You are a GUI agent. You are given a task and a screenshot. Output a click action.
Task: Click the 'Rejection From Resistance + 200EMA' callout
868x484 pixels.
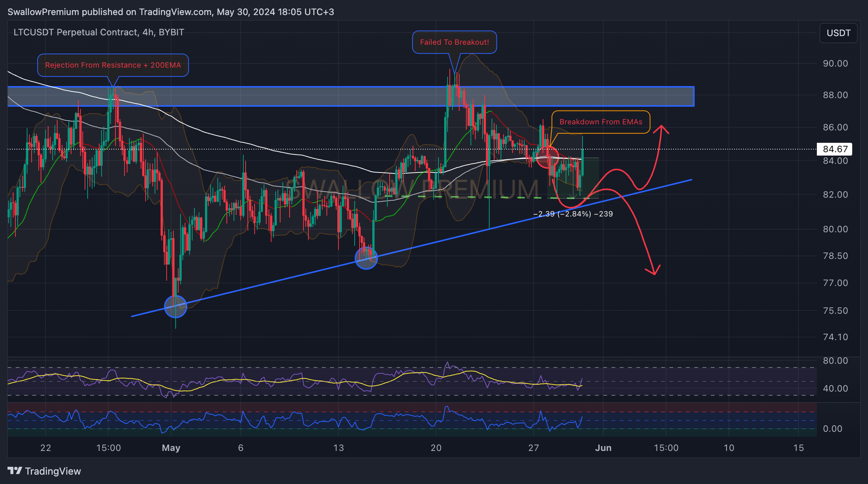click(113, 65)
